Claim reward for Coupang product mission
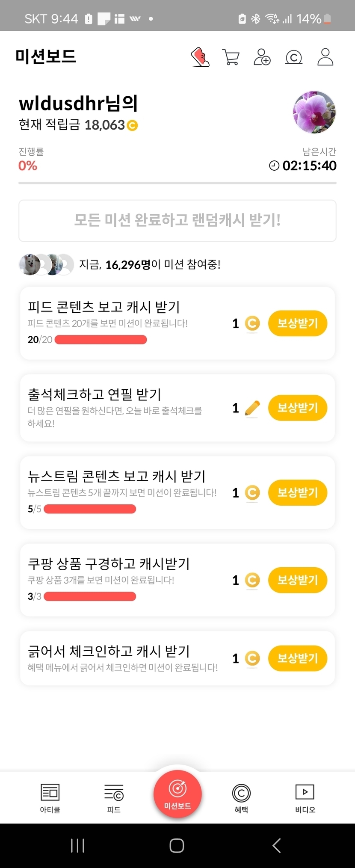This screenshot has height=868, width=355. coord(297,580)
